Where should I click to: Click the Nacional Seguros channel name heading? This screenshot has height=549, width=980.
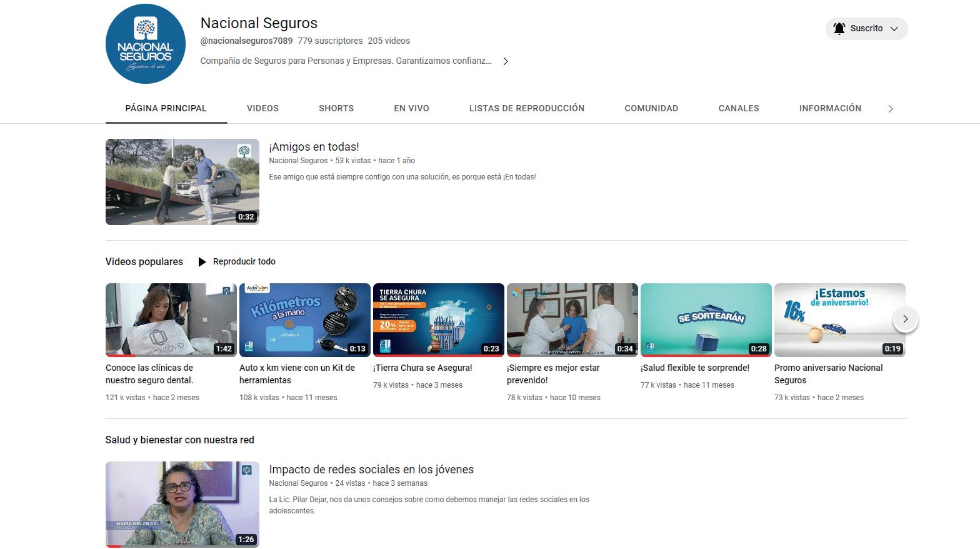click(259, 23)
